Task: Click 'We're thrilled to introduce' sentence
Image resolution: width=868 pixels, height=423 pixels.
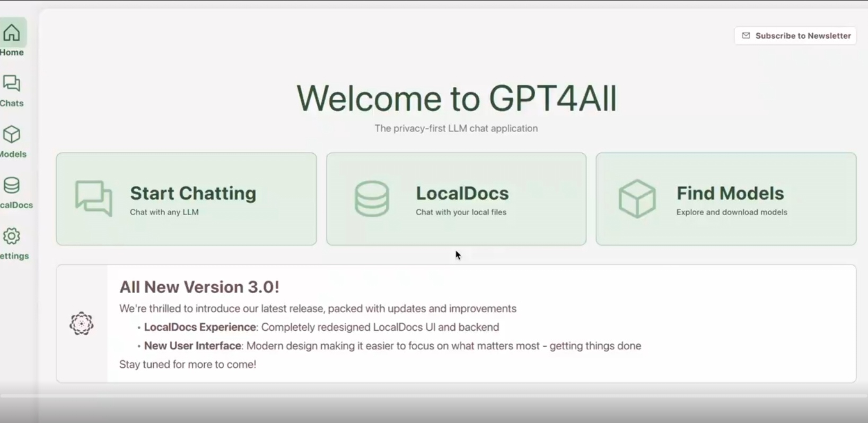Action: (x=318, y=309)
